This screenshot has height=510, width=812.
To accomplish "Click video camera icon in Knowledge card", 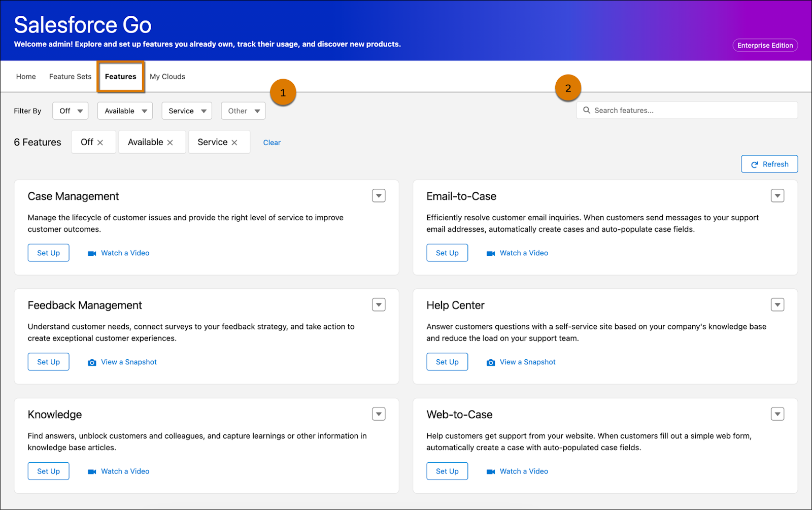I will click(x=92, y=471).
